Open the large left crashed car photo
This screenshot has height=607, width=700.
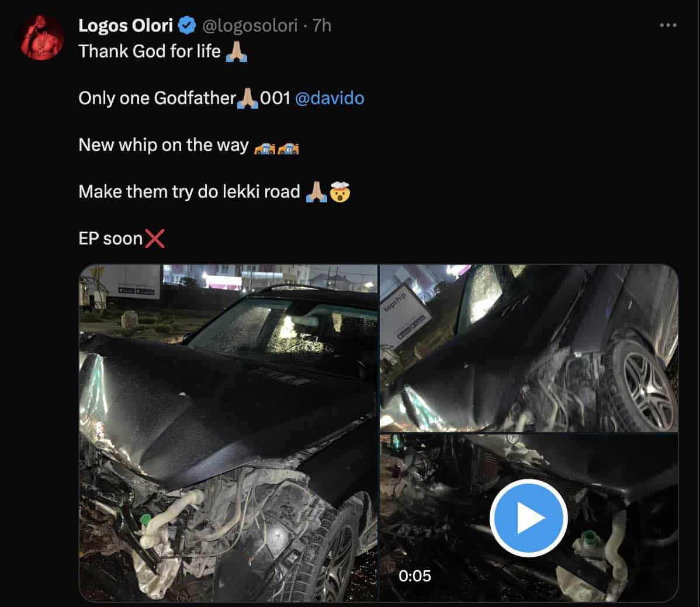(228, 433)
